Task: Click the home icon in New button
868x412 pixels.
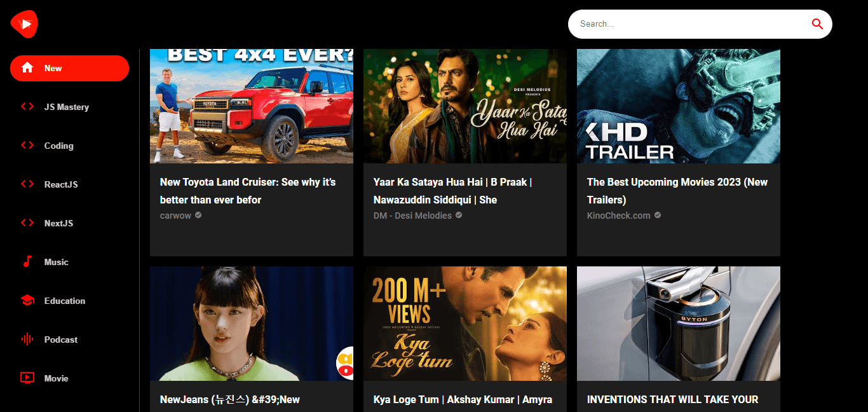Action: coord(27,68)
